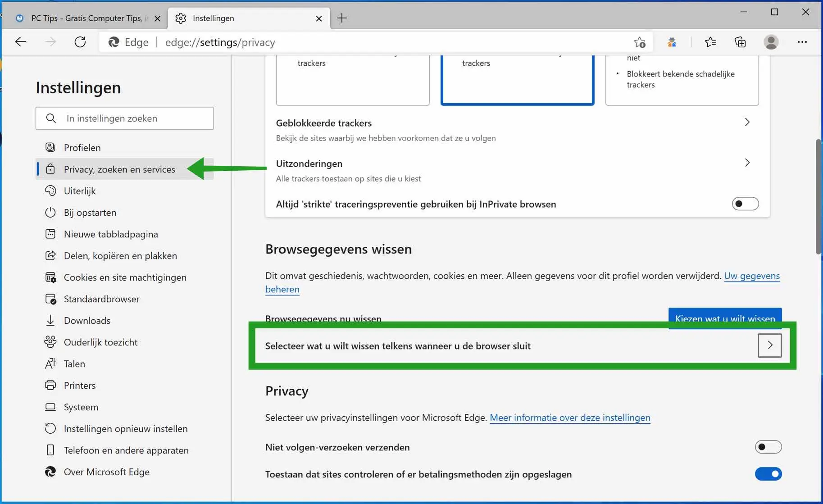Click Kiezen wat u wilt wissen button
The width and height of the screenshot is (823, 504).
(x=725, y=318)
